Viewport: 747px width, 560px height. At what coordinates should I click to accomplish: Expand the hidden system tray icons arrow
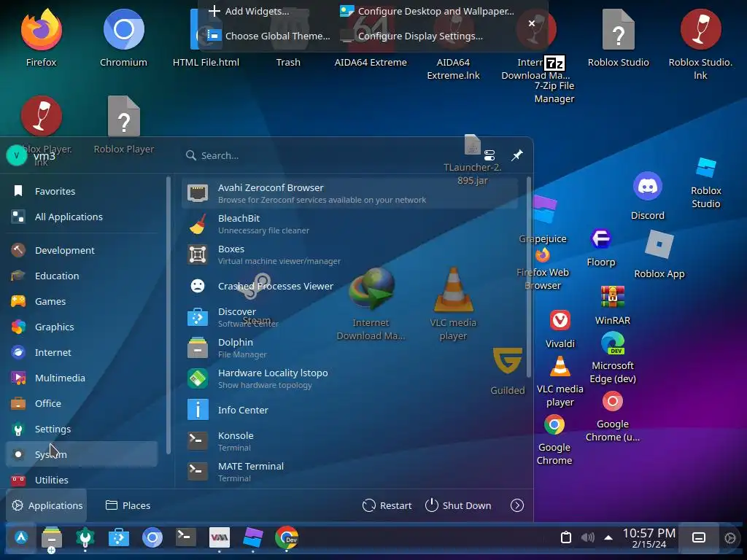click(608, 537)
